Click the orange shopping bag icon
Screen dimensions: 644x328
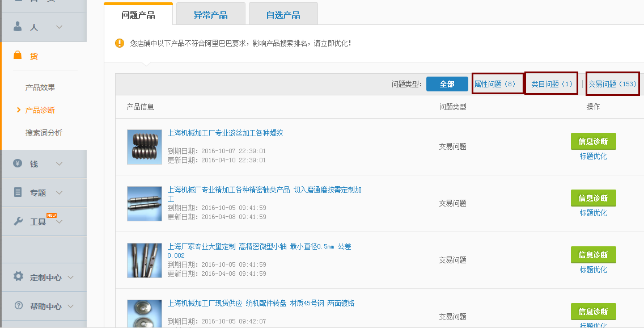[18, 56]
